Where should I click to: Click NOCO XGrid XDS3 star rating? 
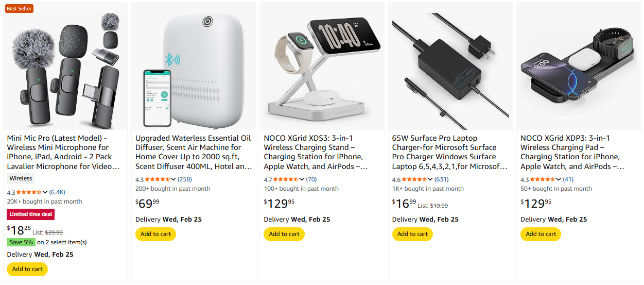click(x=286, y=179)
